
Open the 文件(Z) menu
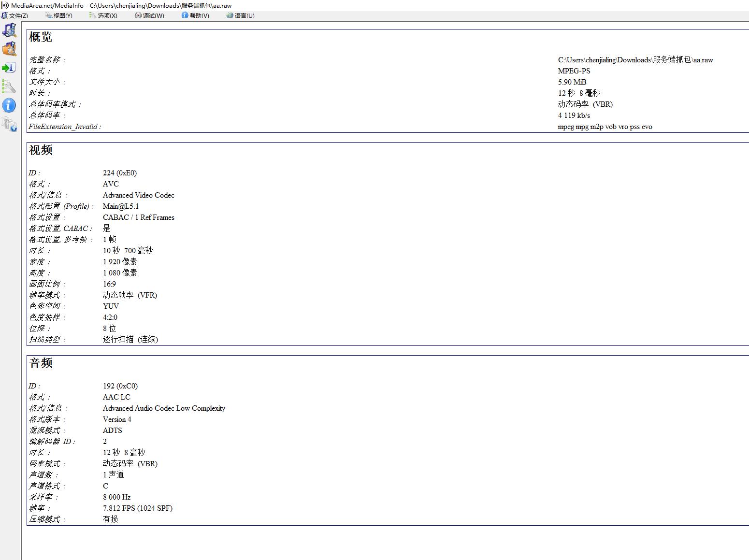[14, 15]
